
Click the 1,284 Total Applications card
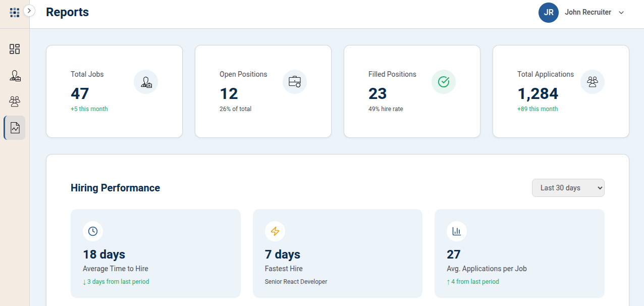(x=561, y=91)
